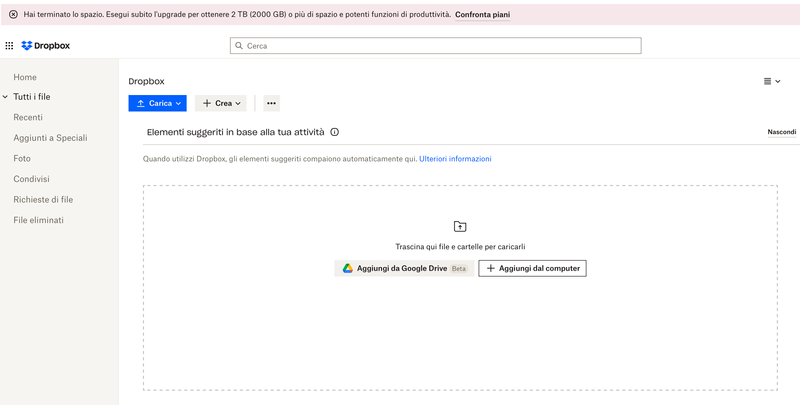Image resolution: width=800 pixels, height=405 pixels.
Task: Click Aggiungi da Google Drive button
Action: point(405,268)
